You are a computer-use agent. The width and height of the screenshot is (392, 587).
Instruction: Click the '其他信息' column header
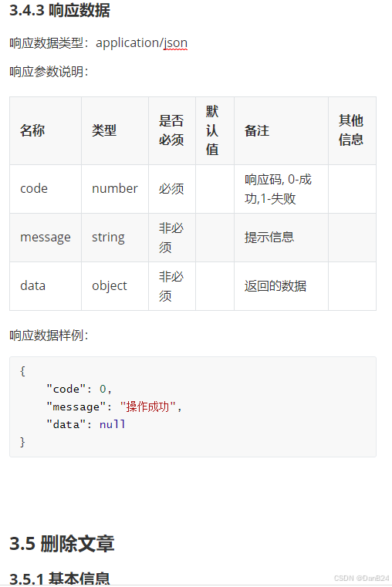(x=351, y=130)
